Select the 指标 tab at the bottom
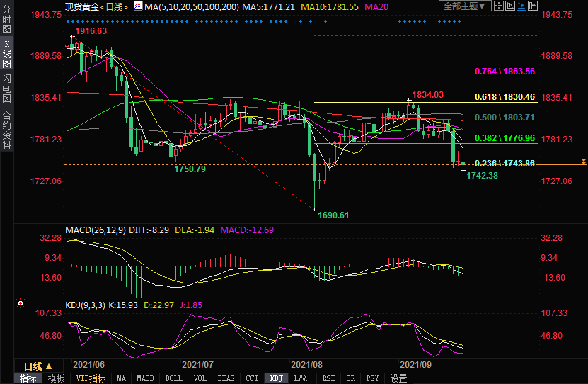The height and width of the screenshot is (384, 588). (x=28, y=378)
